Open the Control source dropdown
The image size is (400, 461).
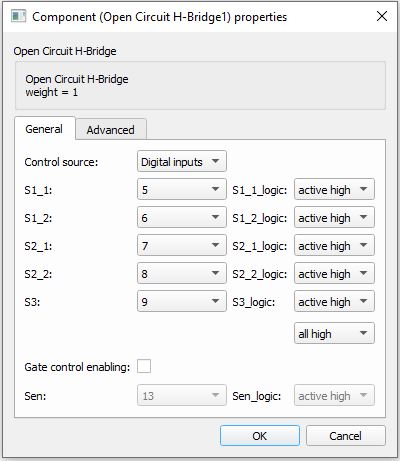(x=182, y=162)
